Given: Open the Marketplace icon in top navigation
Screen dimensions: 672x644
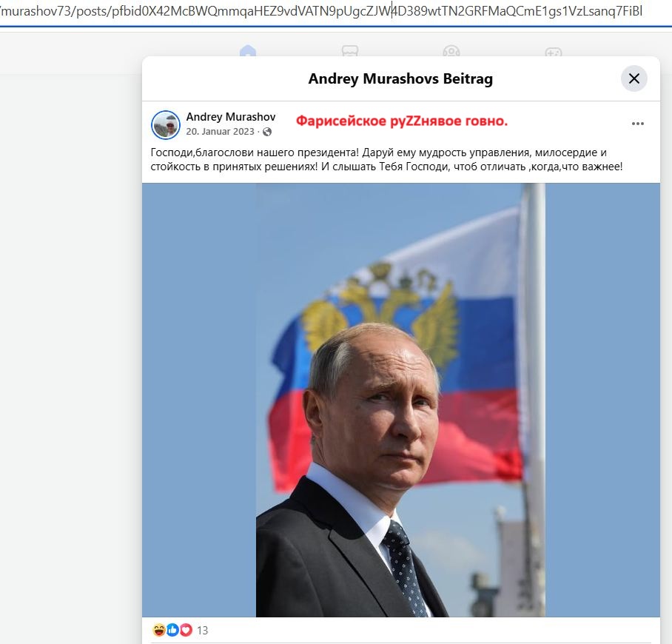Looking at the screenshot, I should pos(350,51).
